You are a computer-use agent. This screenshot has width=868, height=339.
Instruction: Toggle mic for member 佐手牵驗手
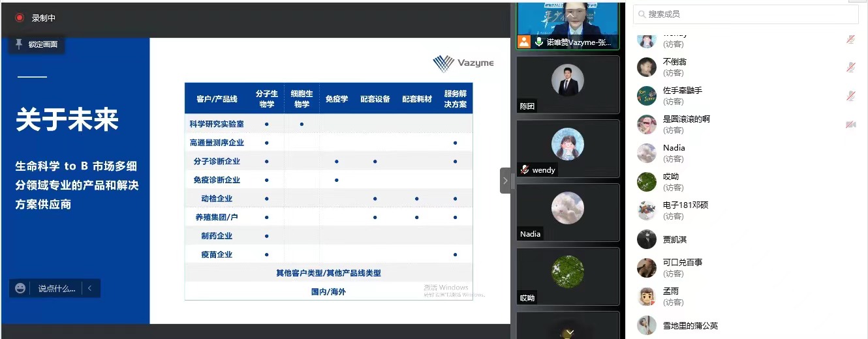click(x=850, y=96)
